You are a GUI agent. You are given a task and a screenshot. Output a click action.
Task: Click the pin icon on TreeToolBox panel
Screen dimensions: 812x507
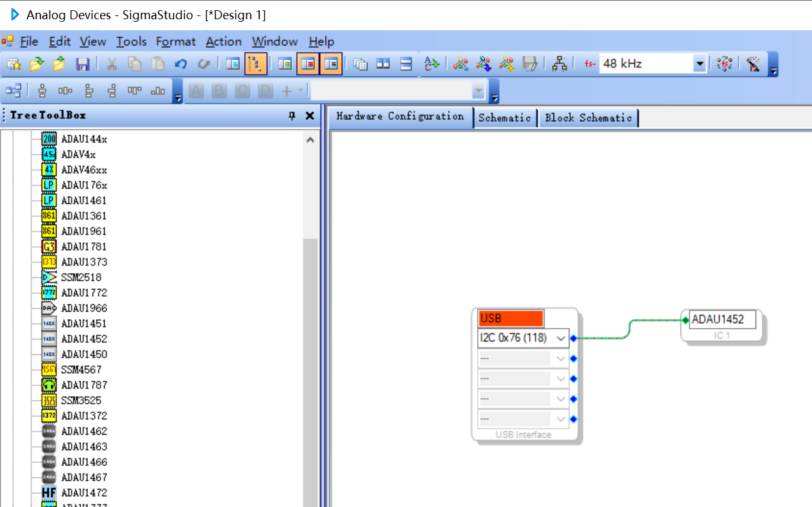[x=292, y=116]
